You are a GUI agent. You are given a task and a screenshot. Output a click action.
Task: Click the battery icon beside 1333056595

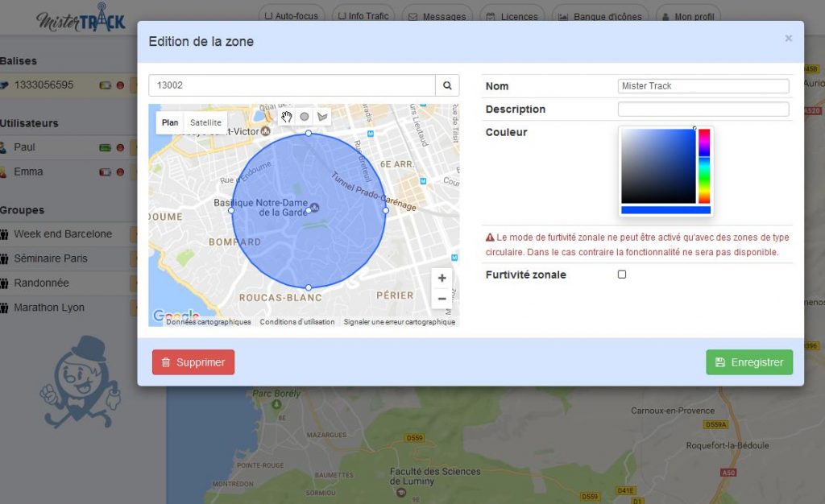[x=106, y=85]
